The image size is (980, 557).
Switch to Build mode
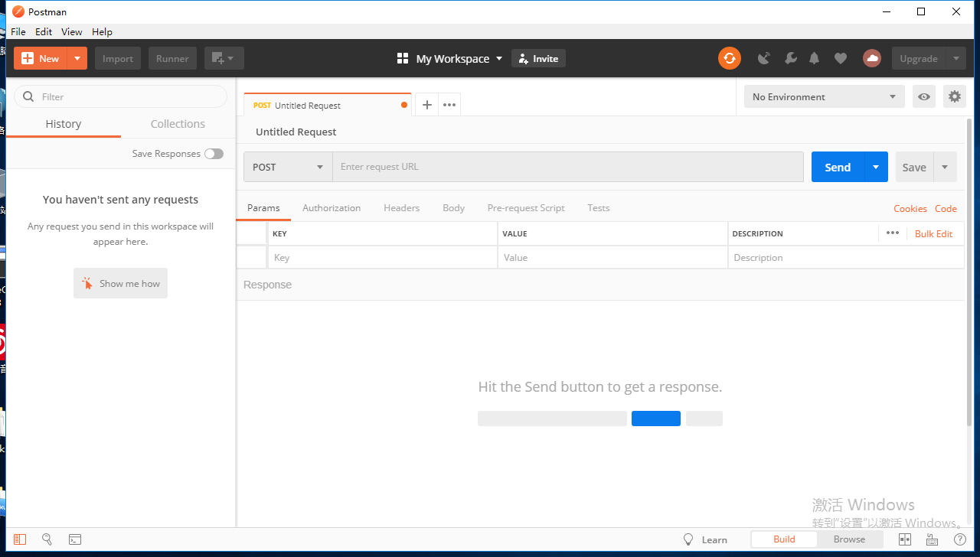click(x=784, y=539)
